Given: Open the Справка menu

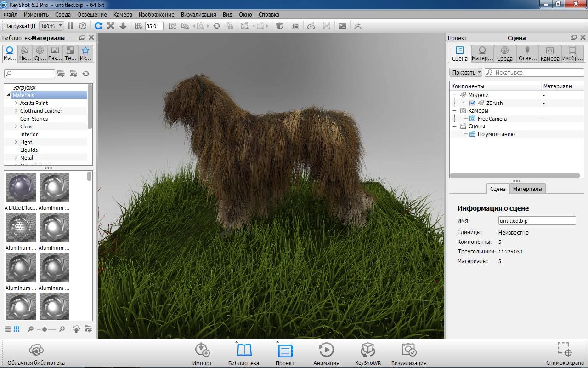Looking at the screenshot, I should click(269, 14).
